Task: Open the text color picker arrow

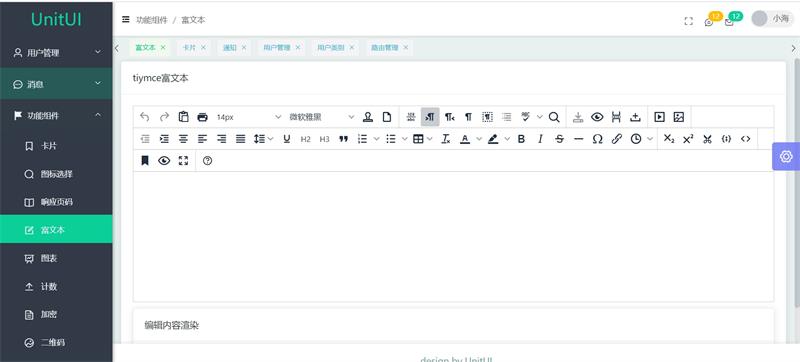Action: click(479, 139)
